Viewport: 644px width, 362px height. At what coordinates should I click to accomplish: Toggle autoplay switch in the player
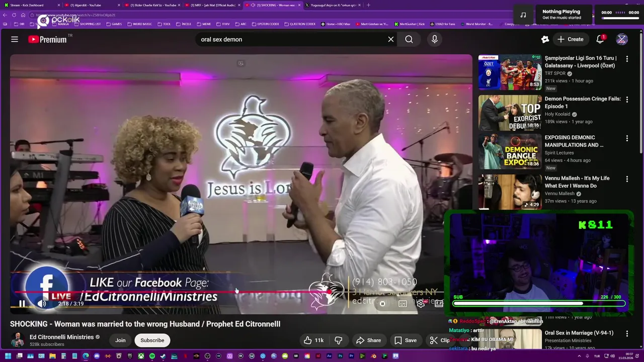click(382, 304)
